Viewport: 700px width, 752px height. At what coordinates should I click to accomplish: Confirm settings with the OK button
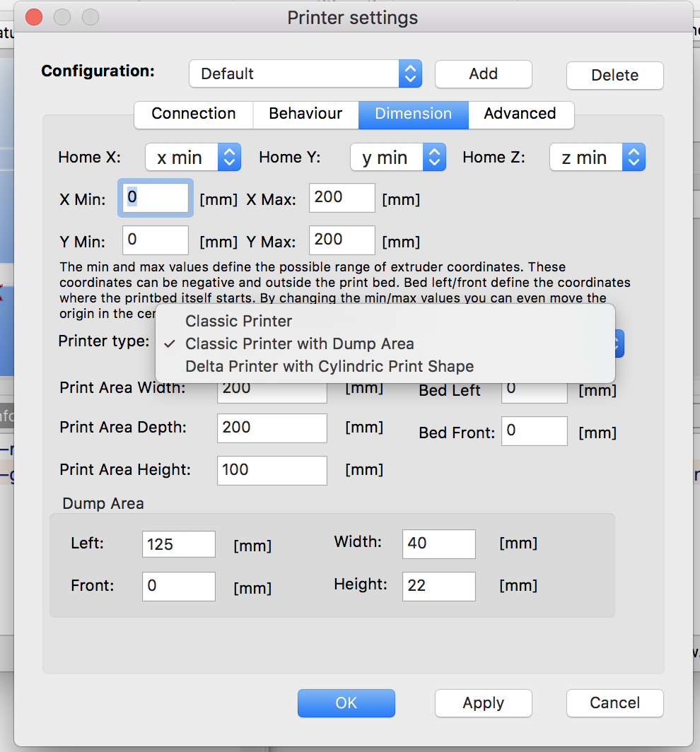(346, 703)
